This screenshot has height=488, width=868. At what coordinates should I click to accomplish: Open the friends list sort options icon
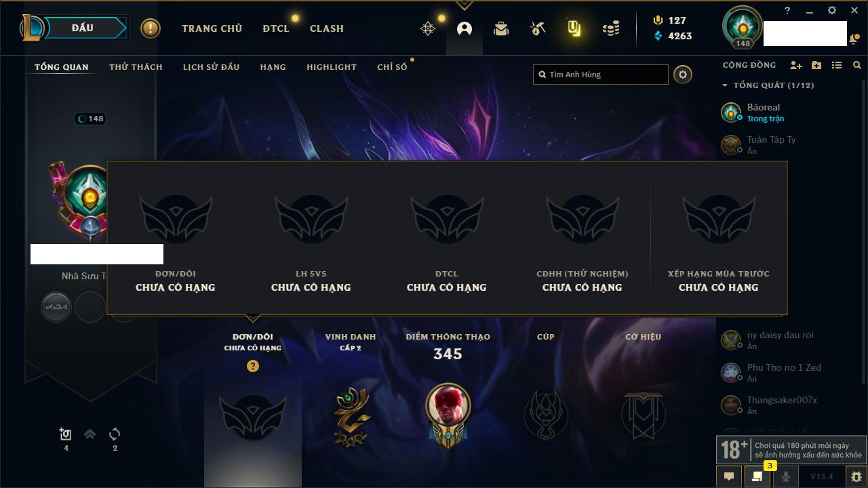pyautogui.click(x=837, y=65)
